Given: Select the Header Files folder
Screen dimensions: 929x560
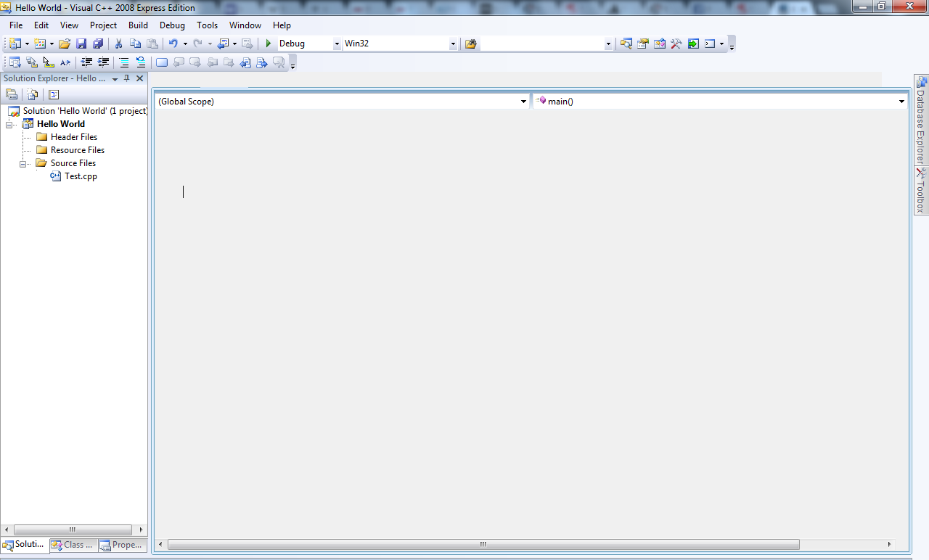Looking at the screenshot, I should (x=74, y=137).
